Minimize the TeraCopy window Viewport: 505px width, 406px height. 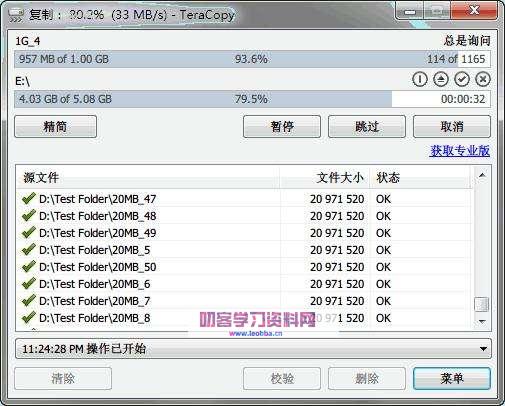point(410,12)
